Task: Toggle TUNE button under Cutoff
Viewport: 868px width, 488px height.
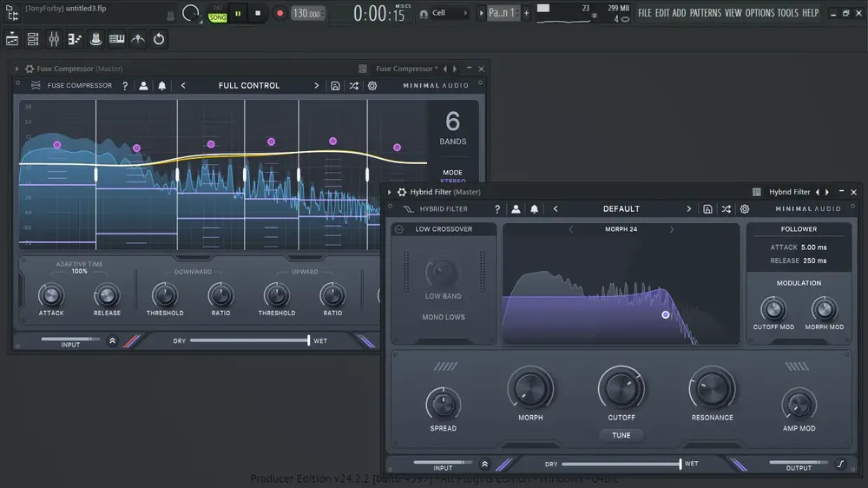Action: click(621, 435)
